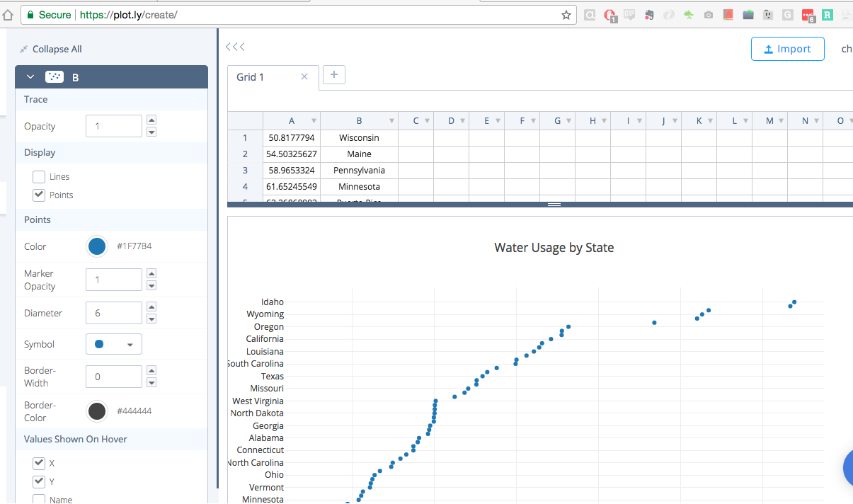Click the grid/plot divider handle
The width and height of the screenshot is (853, 504).
(554, 205)
